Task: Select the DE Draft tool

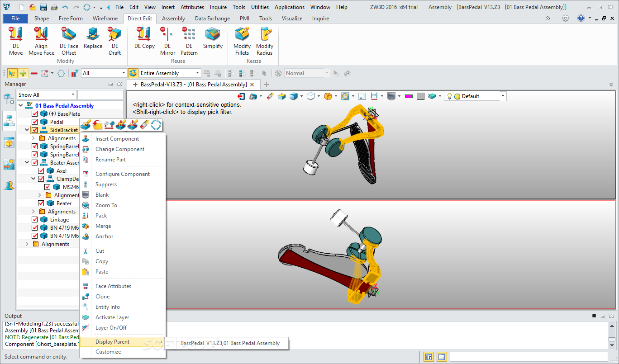Action: 115,41
